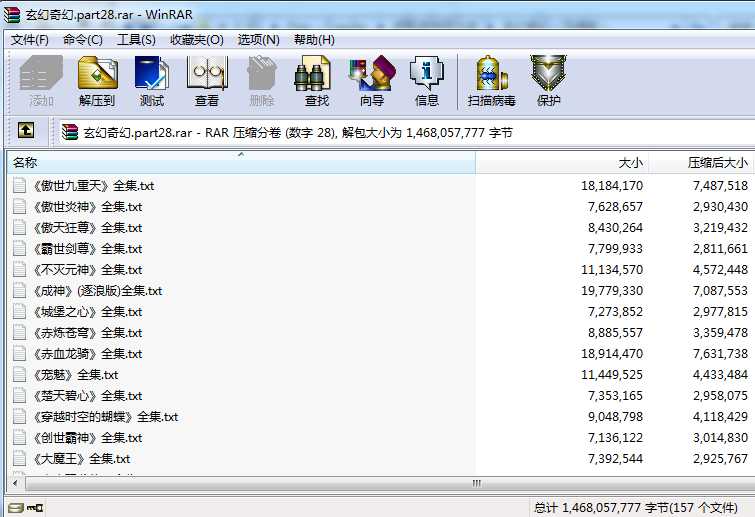Click size value 19,779,330
This screenshot has width=755, height=517.
pos(612,291)
